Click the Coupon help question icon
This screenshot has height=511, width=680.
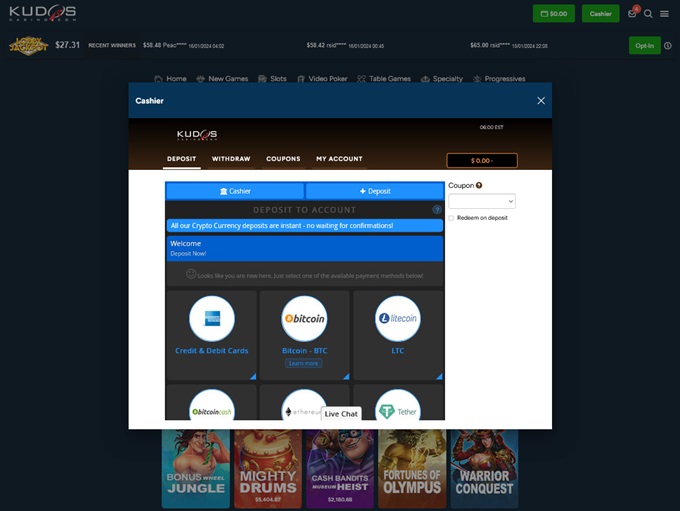[x=479, y=185]
